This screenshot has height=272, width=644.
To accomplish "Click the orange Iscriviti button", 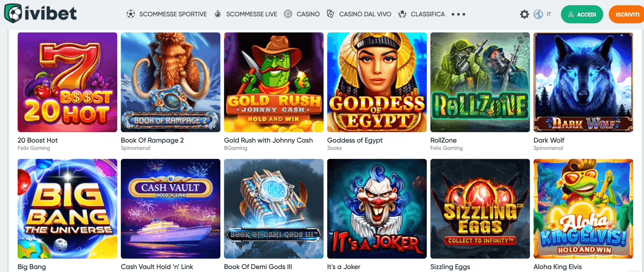I will coord(626,14).
